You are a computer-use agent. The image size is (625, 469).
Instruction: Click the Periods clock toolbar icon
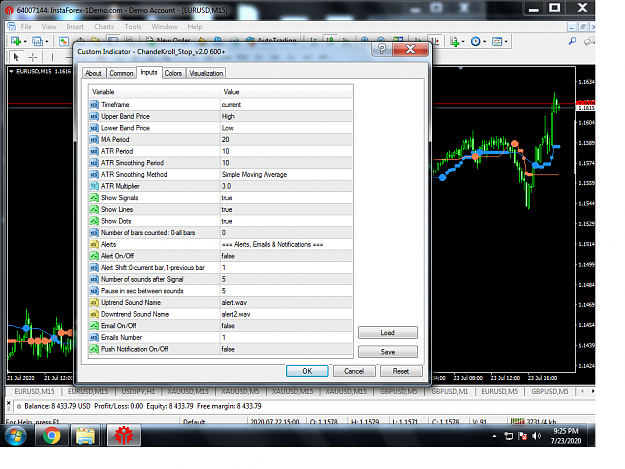coord(475,41)
